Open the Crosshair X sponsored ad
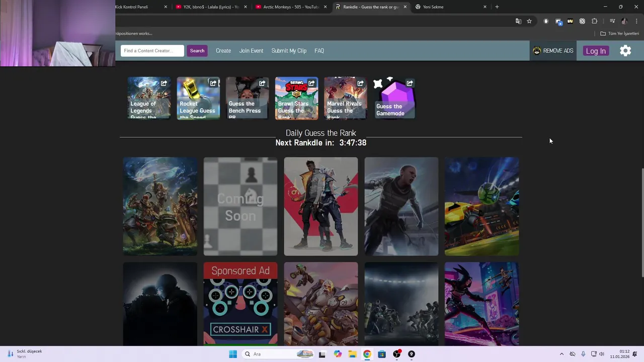Image resolution: width=644 pixels, height=362 pixels. pyautogui.click(x=240, y=304)
